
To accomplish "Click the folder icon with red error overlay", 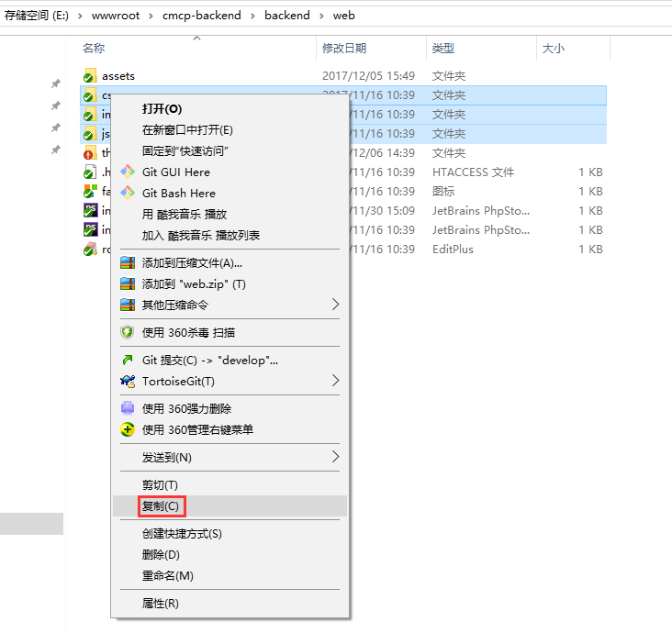I will pyautogui.click(x=90, y=153).
